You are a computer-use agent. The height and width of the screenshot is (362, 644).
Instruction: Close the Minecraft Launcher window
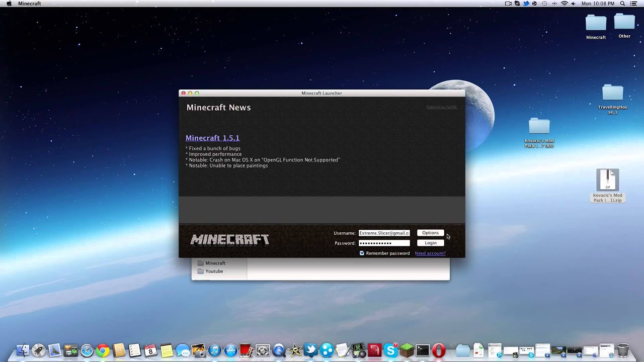[x=184, y=93]
